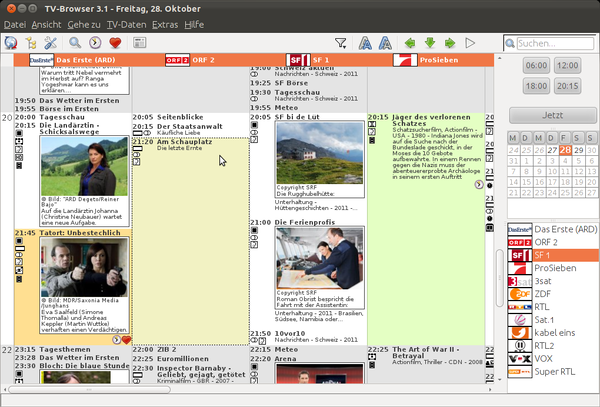Click the green down arrow icon
The height and width of the screenshot is (407, 600).
(x=429, y=43)
